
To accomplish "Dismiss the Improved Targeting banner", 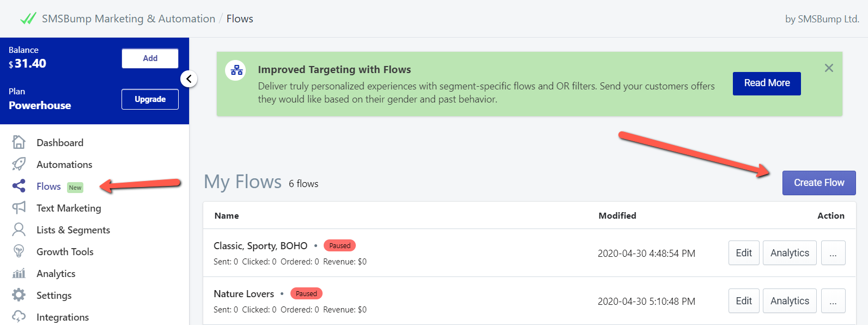I will 829,68.
